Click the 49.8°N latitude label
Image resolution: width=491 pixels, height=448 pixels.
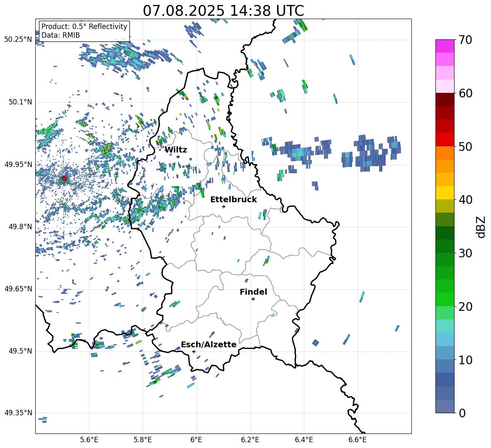tap(20, 227)
